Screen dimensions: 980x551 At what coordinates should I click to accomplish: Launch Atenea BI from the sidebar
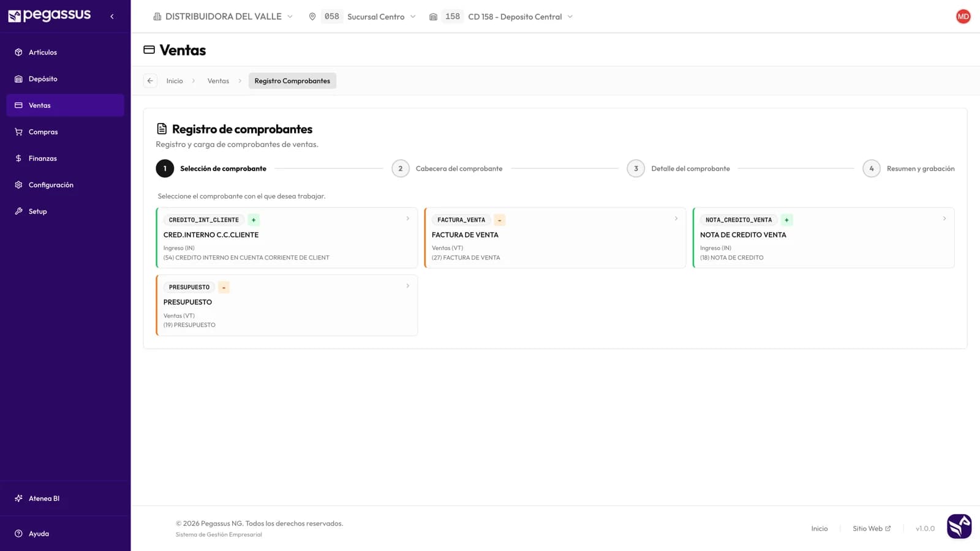(65, 498)
